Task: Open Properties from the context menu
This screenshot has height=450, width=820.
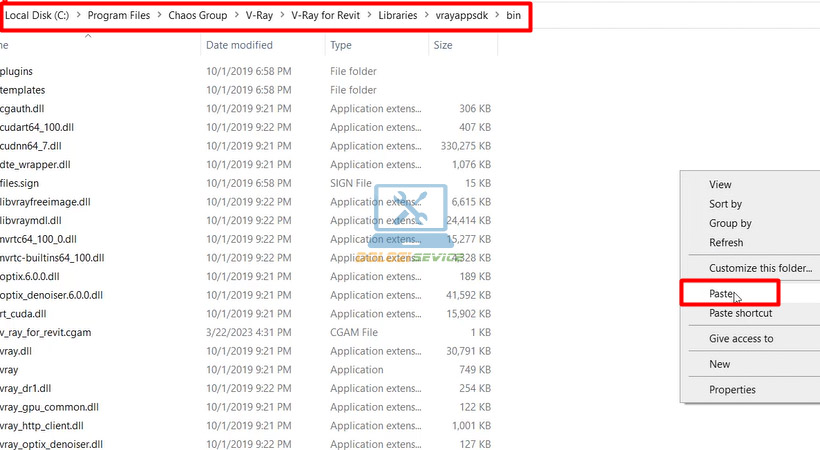Action: click(x=732, y=389)
